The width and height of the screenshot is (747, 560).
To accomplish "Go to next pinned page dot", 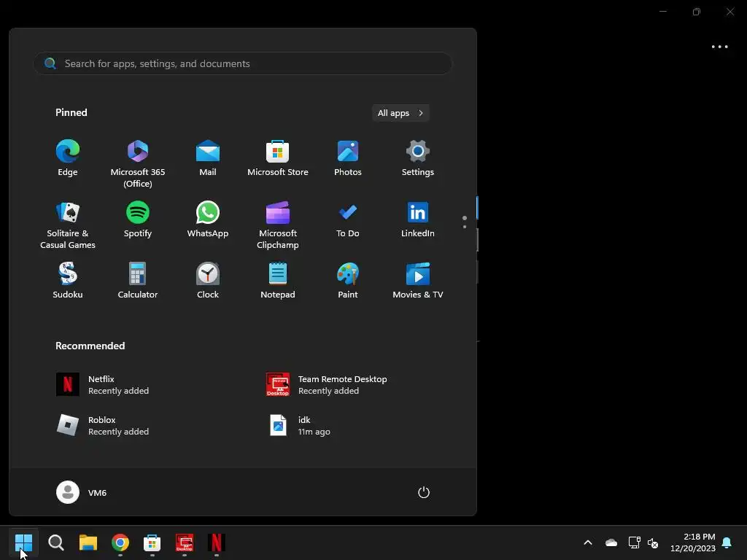I will click(x=465, y=227).
